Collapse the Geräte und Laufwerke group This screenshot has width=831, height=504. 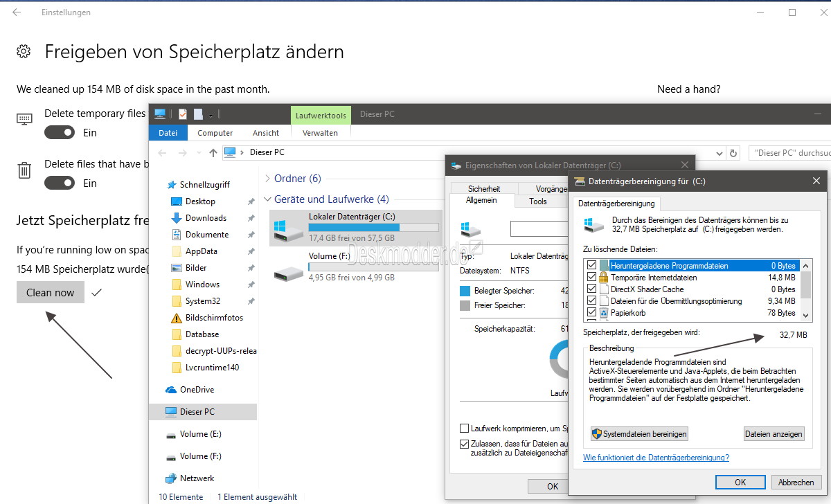268,199
